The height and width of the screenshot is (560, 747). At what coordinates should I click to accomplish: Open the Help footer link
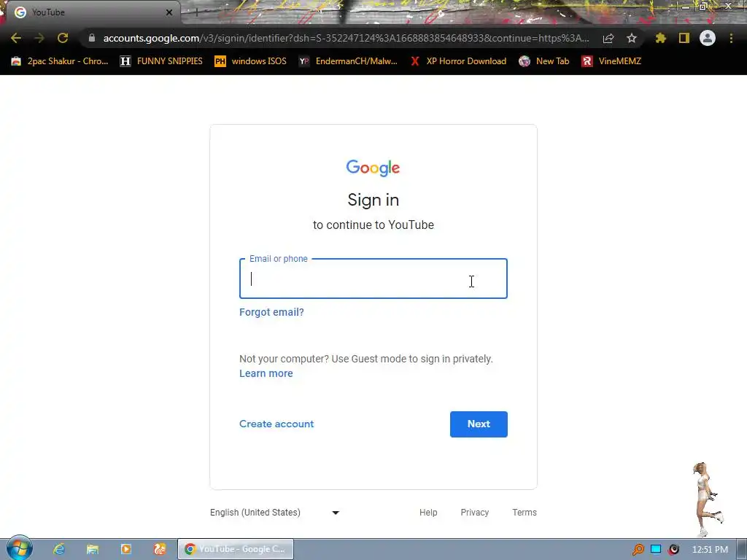(x=428, y=513)
